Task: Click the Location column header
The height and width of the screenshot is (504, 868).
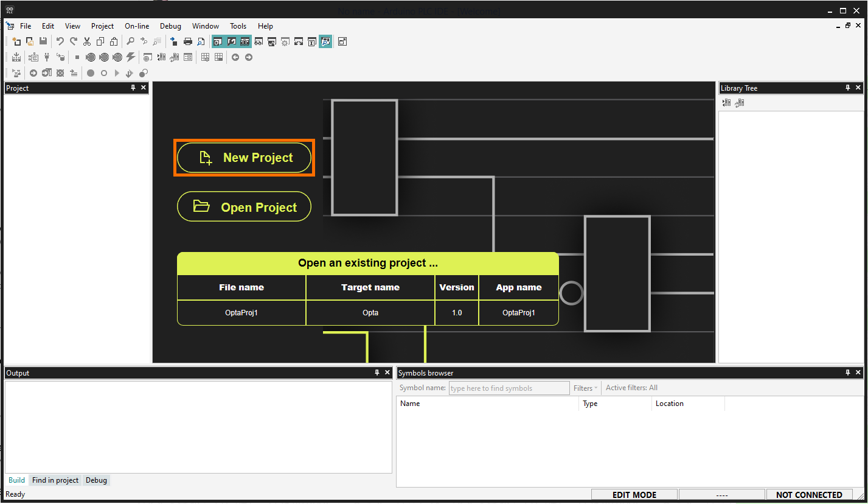Action: (688, 404)
